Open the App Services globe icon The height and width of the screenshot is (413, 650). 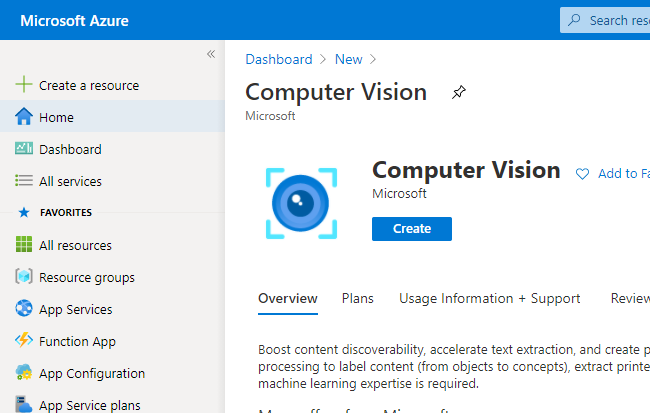pyautogui.click(x=24, y=309)
